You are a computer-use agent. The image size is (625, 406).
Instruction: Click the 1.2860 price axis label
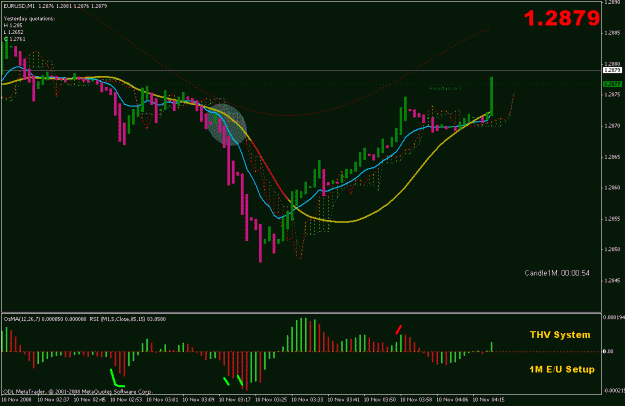[x=613, y=188]
